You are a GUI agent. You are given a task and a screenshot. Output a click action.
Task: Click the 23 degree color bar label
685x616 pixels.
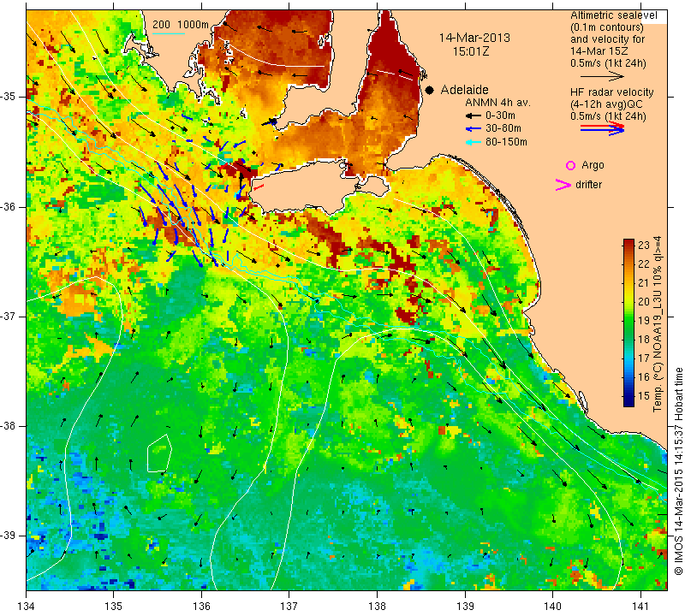(x=644, y=246)
